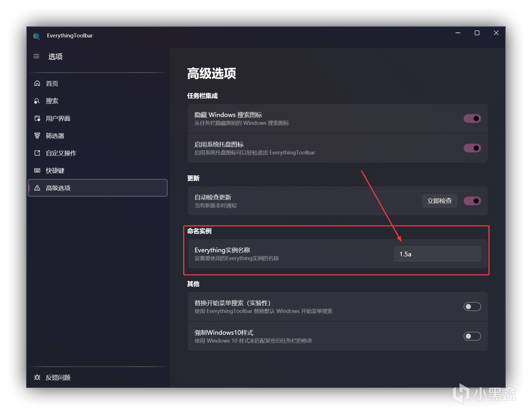The width and height of the screenshot is (532, 414).
Task: Click the home icon beside 首页
Action: point(37,83)
